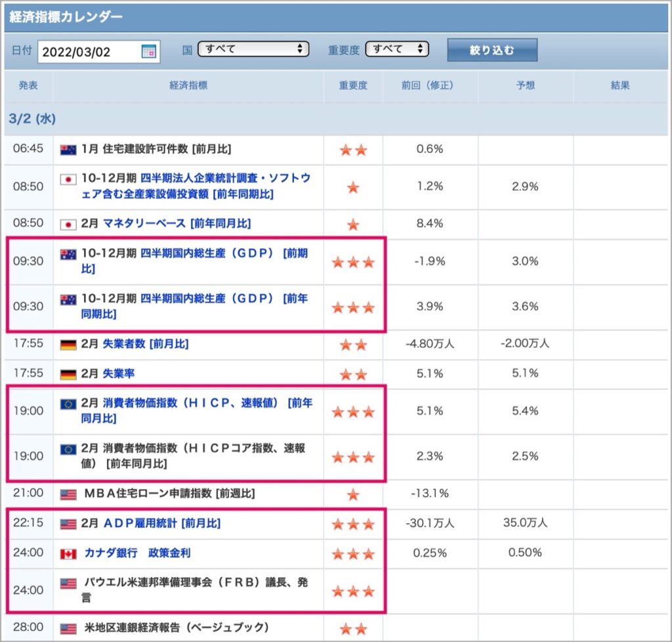Open the calendar date picker icon
This screenshot has width=672, height=642.
(149, 51)
